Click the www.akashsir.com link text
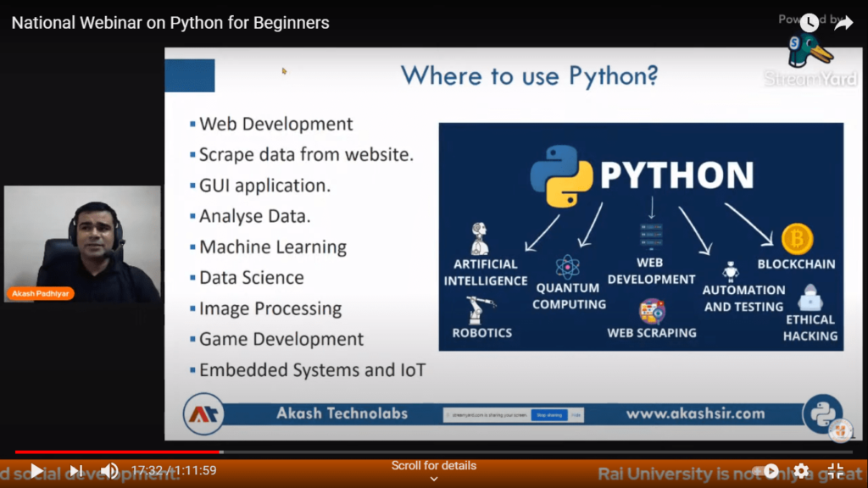This screenshot has height=488, width=868. pos(695,413)
